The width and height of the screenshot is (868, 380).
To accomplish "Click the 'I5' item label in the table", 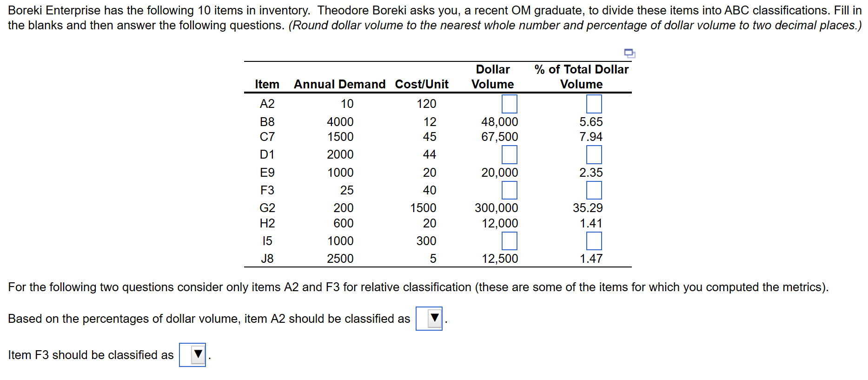I will (267, 241).
